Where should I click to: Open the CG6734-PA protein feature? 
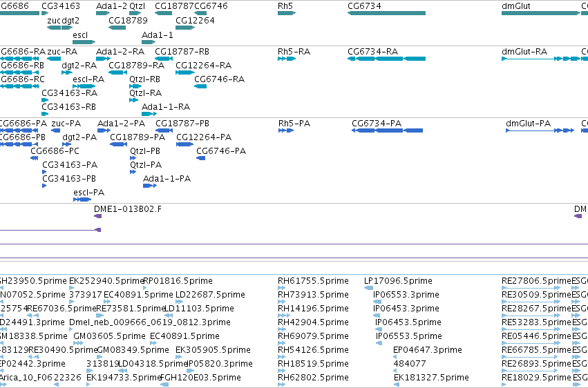388,130
